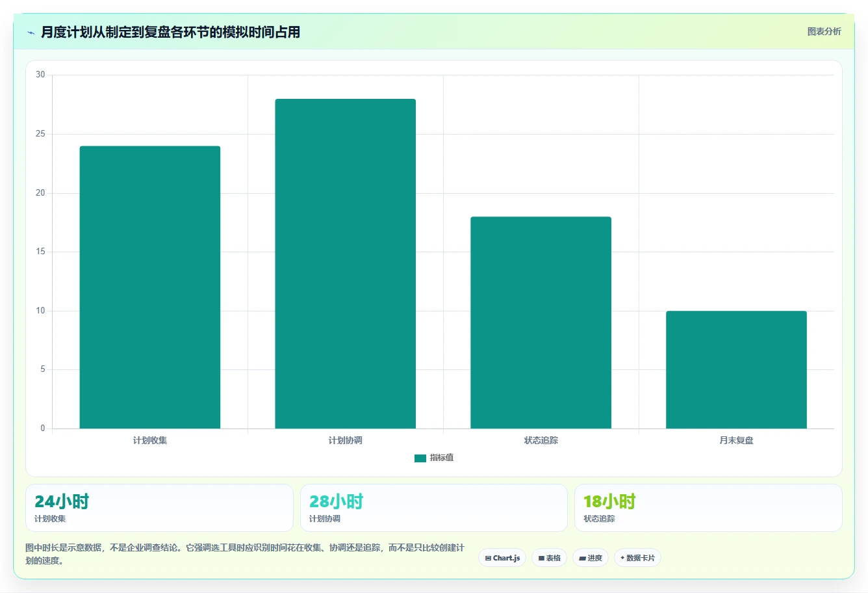Click the 月末复盘 x-axis label
Screen dimensions: 868x593
click(736, 440)
